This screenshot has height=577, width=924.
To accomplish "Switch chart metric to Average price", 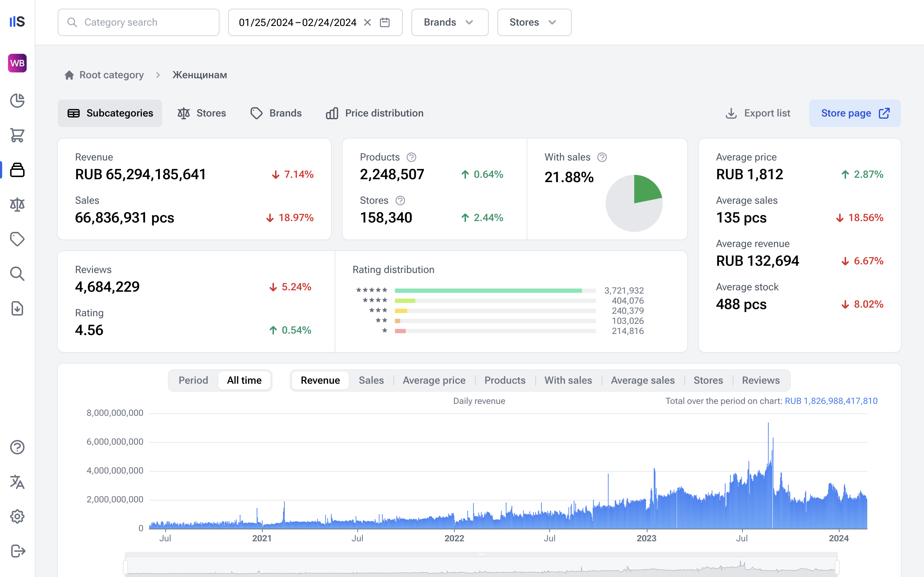I will click(x=434, y=380).
